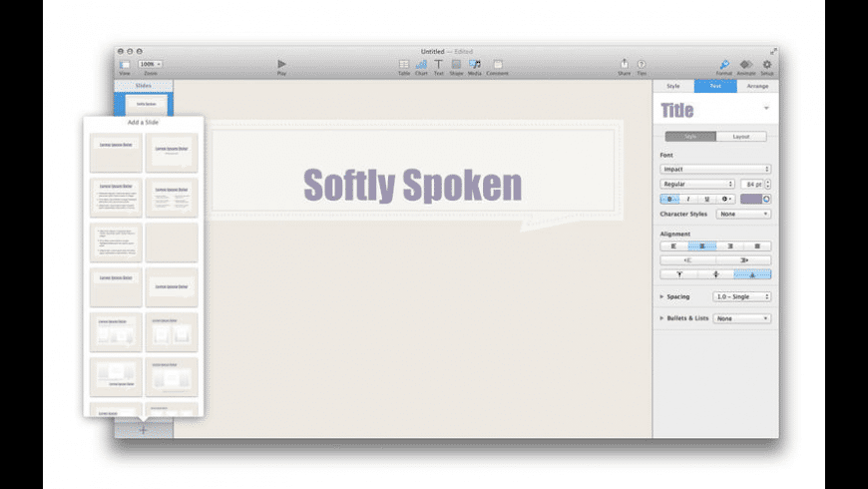Toggle Bold formatting button
This screenshot has height=489, width=868.
(x=669, y=199)
